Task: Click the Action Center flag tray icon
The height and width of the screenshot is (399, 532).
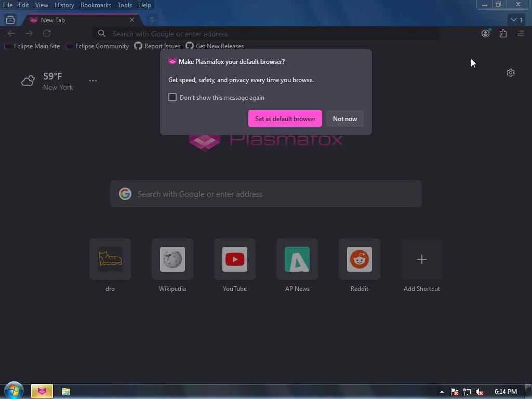Action: click(455, 392)
